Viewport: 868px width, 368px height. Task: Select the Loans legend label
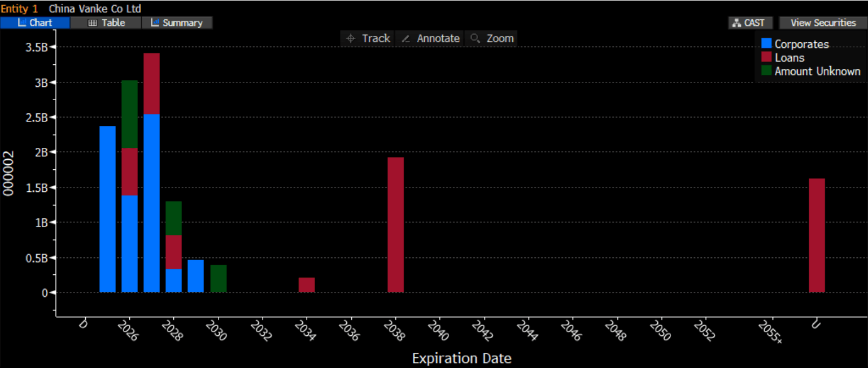[790, 58]
